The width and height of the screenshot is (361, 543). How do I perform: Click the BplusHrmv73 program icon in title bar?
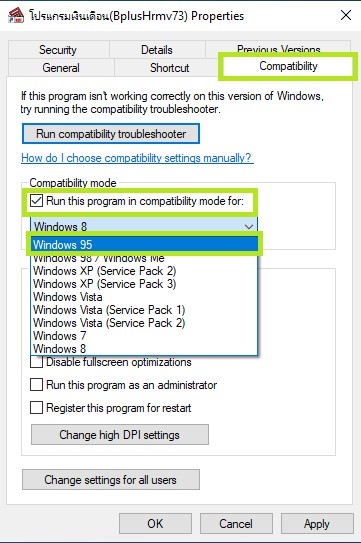[x=16, y=16]
